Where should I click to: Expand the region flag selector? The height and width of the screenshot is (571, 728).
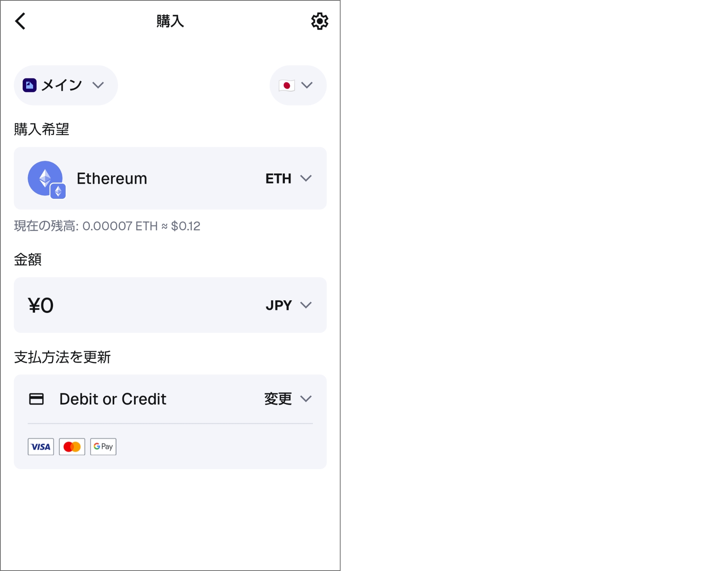[x=306, y=85]
